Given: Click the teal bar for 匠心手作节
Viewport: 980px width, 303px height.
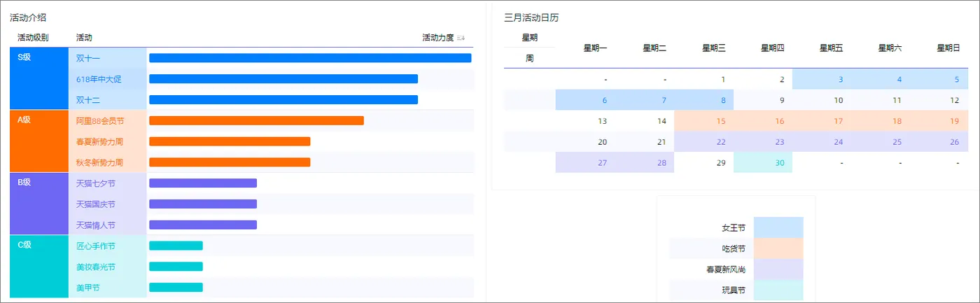Looking at the screenshot, I should coord(176,246).
